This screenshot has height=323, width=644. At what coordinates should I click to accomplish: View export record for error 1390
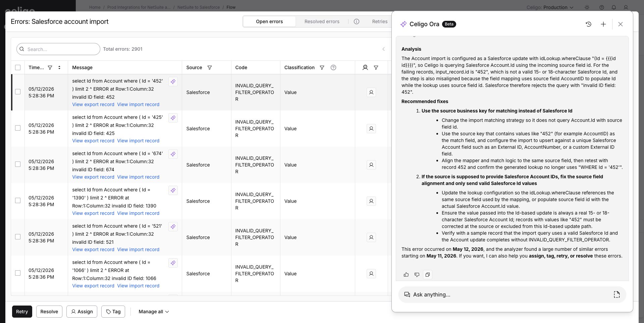click(93, 213)
